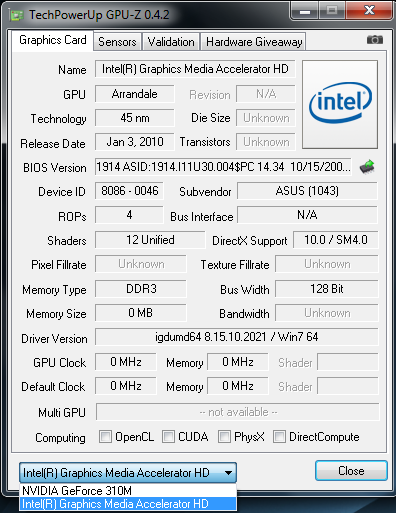Click empty Shader field in Default Clock row
396x513 pixels.
click(348, 386)
